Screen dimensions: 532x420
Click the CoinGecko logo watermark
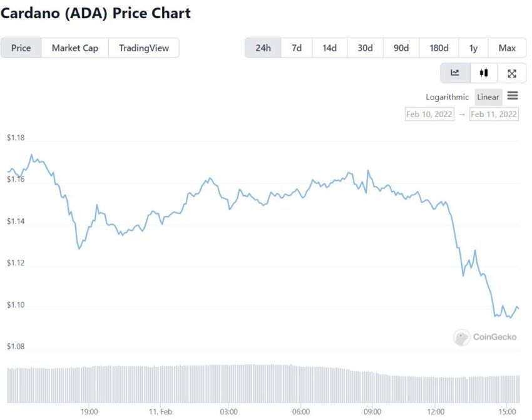click(x=485, y=337)
